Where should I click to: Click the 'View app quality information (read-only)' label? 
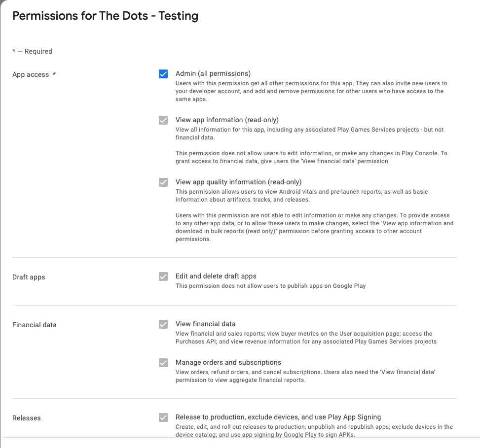(x=238, y=182)
